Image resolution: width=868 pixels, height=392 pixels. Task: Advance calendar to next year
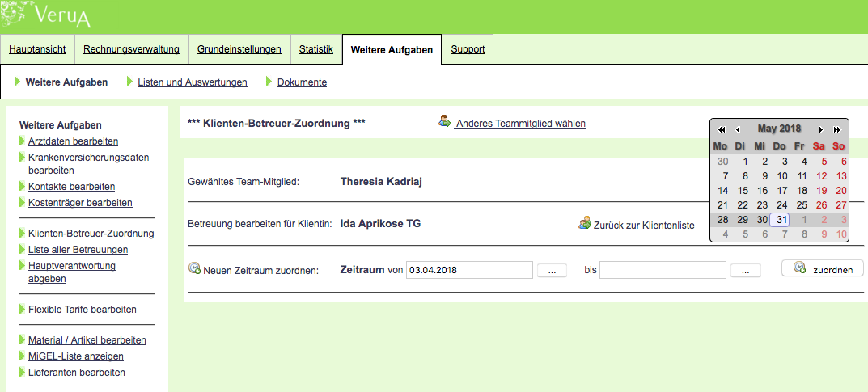coord(837,129)
